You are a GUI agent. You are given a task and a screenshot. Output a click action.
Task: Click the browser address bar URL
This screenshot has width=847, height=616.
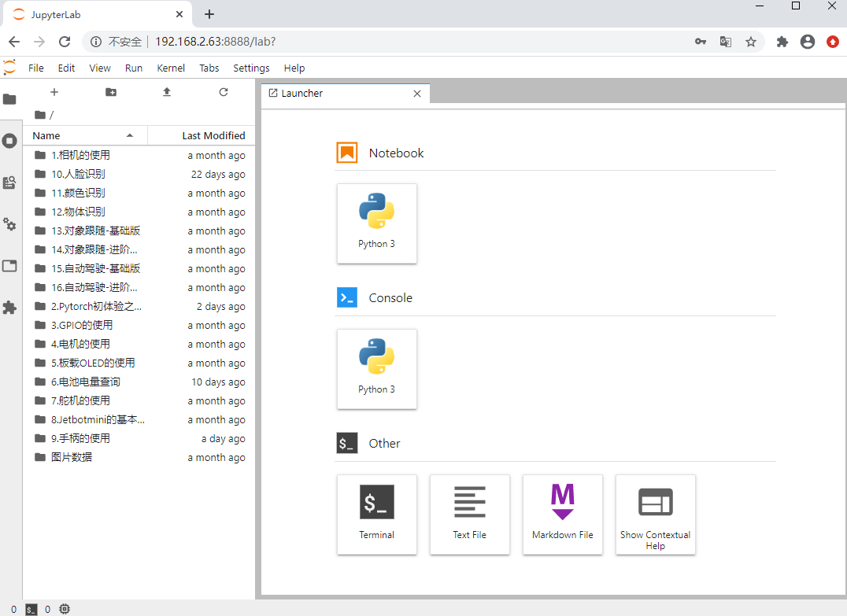point(216,42)
